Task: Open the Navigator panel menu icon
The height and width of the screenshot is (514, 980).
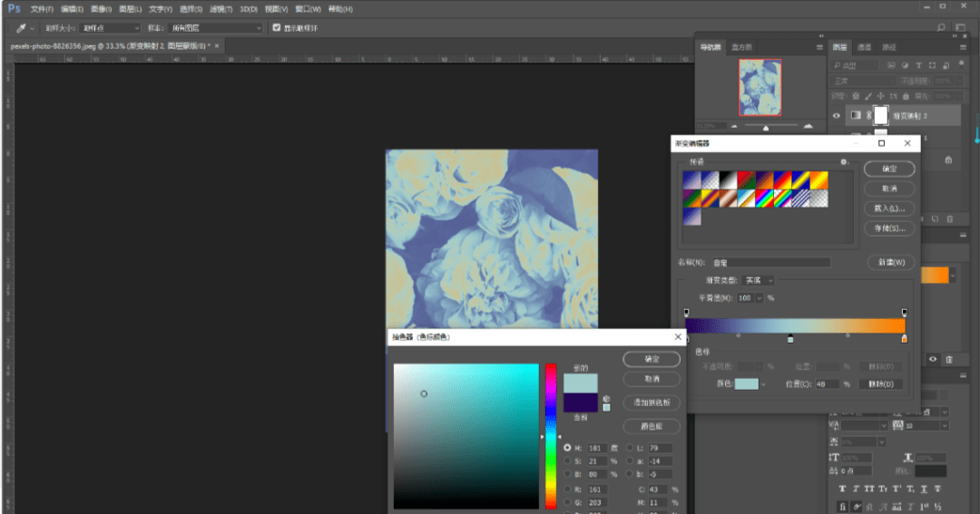Action: (x=819, y=47)
